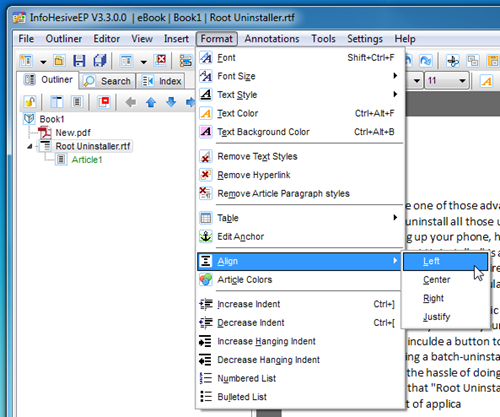Open the File menu
The width and height of the screenshot is (500, 417).
tap(26, 39)
